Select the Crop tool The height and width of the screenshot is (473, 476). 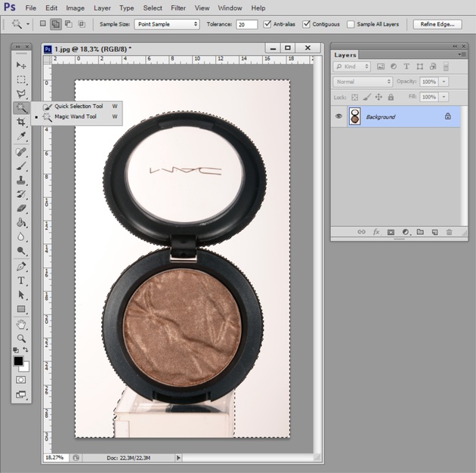21,122
